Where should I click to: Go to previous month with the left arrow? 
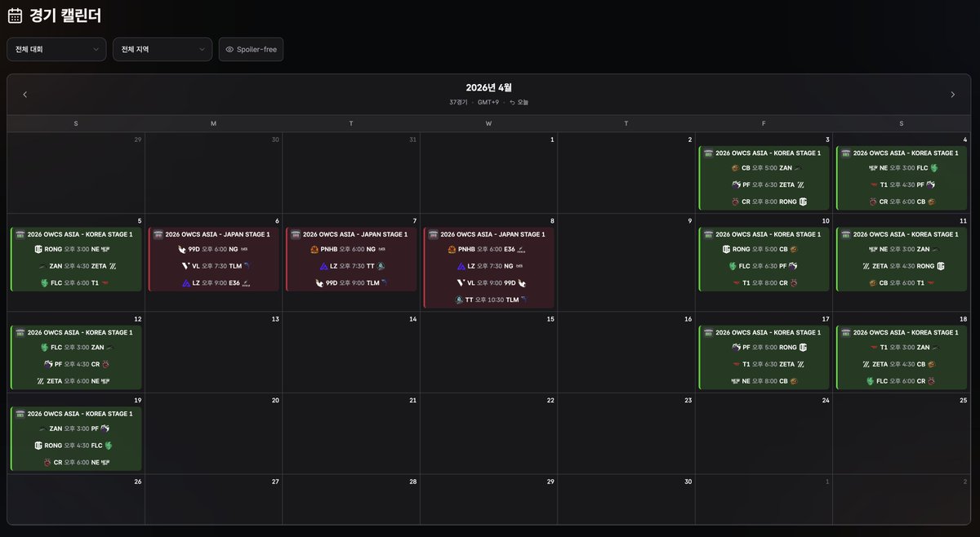[25, 94]
